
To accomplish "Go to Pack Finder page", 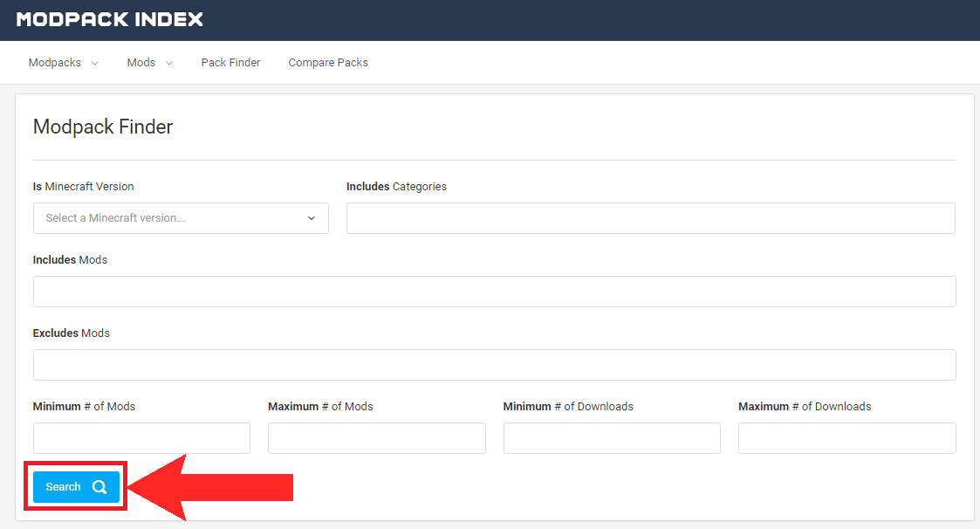I will tap(230, 63).
